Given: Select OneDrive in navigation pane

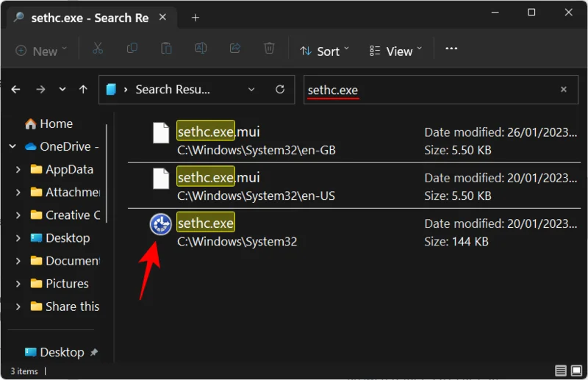Looking at the screenshot, I should [62, 146].
